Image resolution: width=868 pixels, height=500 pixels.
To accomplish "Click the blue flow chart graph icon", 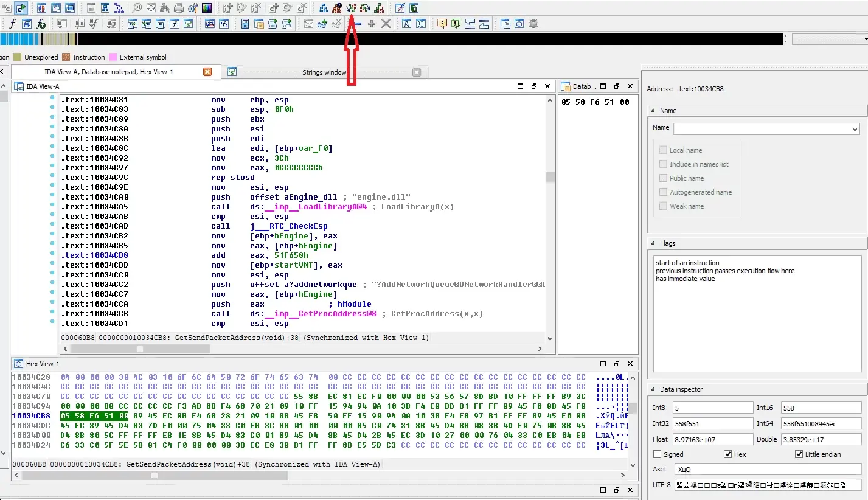I will tap(323, 8).
